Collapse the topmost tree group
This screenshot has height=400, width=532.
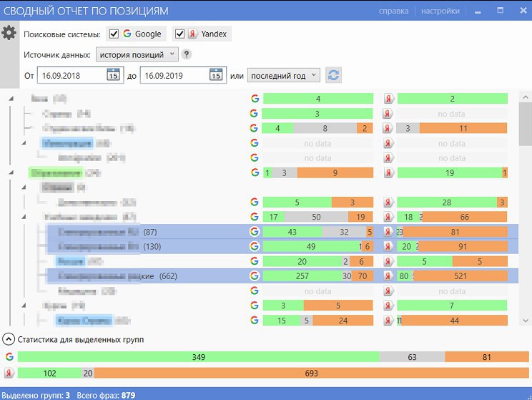[x=11, y=99]
